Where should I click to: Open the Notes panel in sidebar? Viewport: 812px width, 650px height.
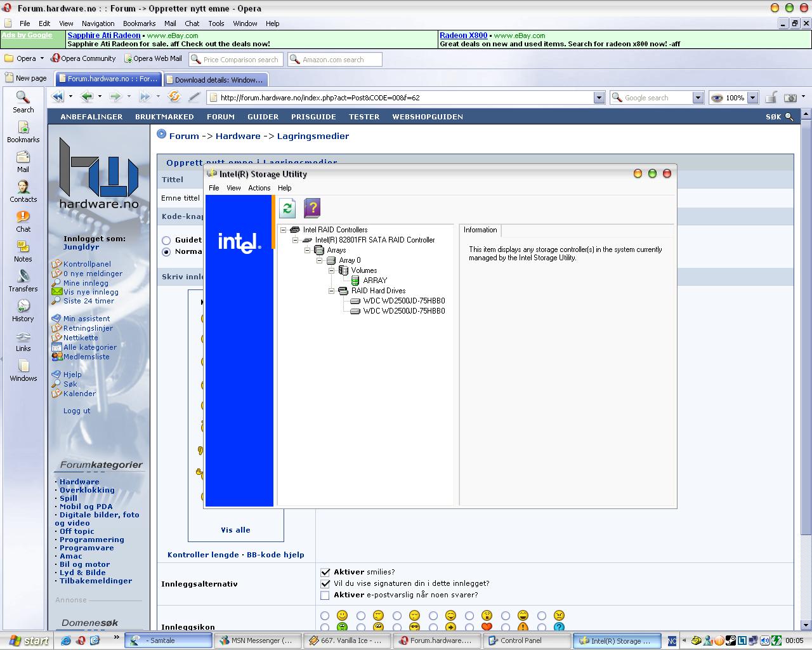point(23,251)
